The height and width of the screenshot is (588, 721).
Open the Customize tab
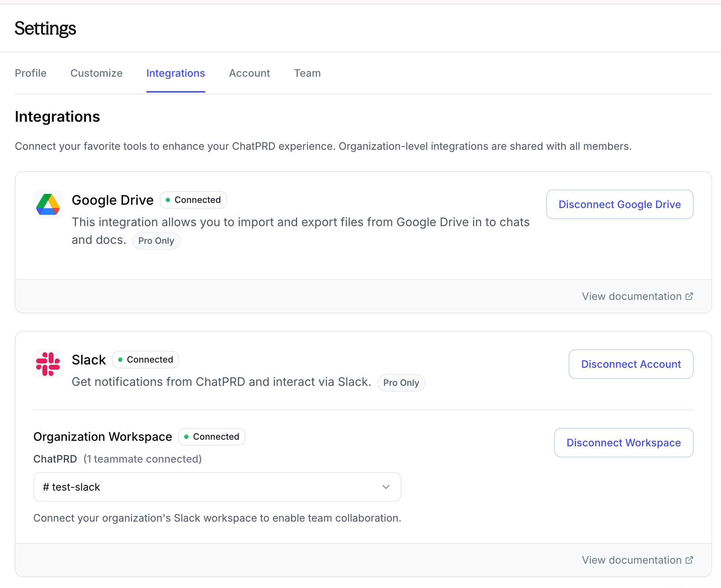pyautogui.click(x=96, y=73)
